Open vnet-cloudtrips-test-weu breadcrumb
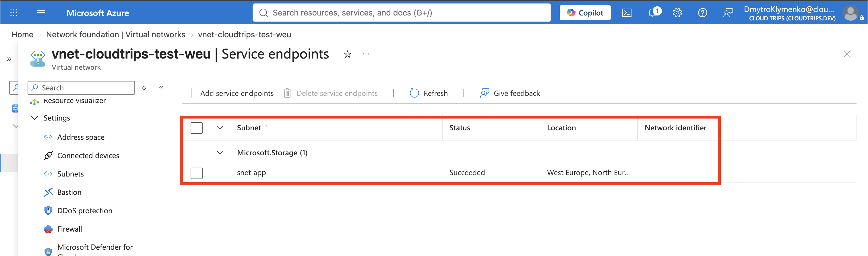 point(245,34)
